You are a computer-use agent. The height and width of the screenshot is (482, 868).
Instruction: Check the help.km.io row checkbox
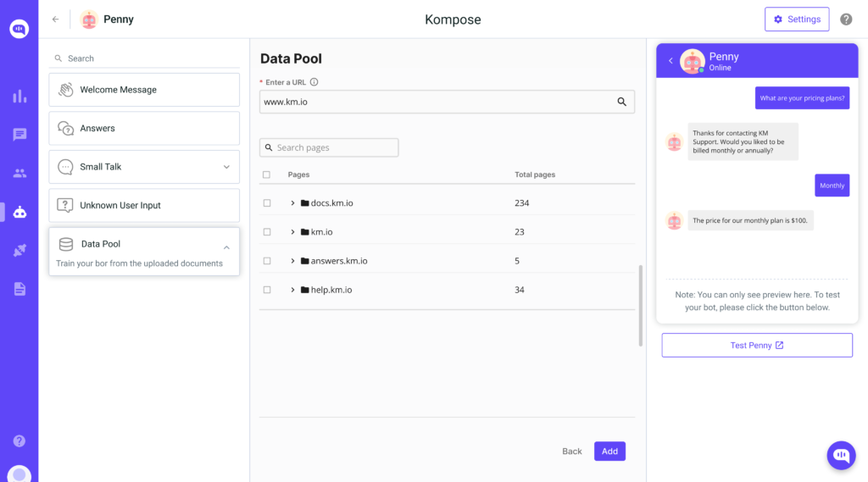coord(267,290)
